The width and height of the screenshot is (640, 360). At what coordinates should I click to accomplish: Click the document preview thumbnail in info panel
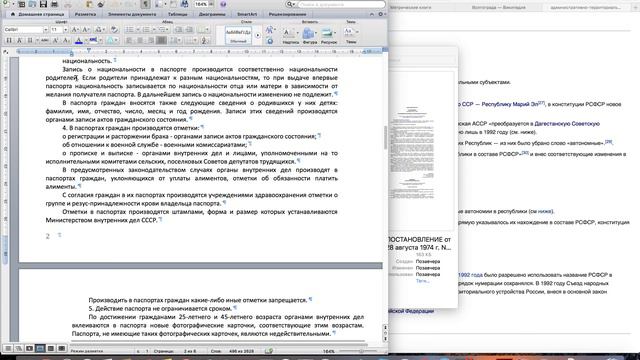411,152
